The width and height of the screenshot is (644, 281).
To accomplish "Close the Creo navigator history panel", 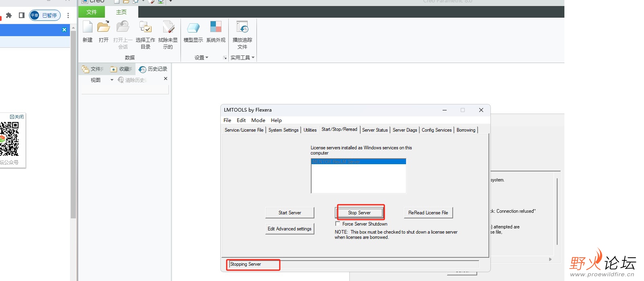I will 166,79.
